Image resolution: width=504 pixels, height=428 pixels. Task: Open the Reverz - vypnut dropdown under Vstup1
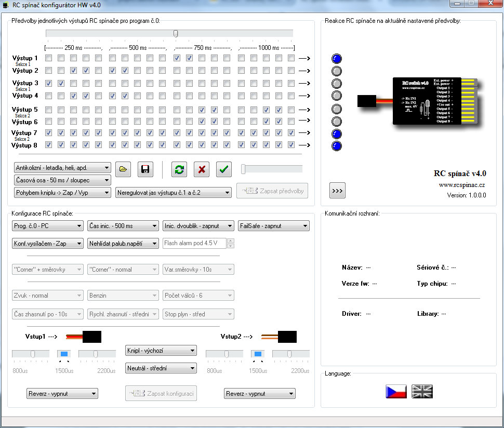pyautogui.click(x=62, y=394)
